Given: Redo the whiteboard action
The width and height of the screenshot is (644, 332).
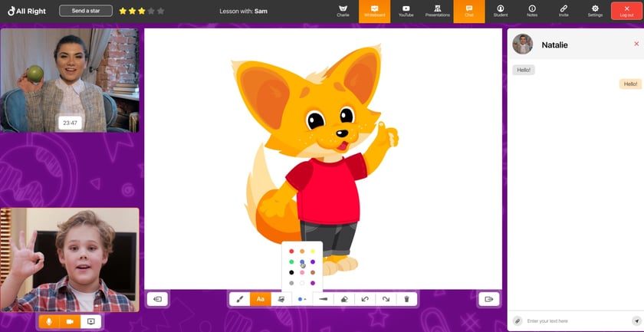Looking at the screenshot, I should [386, 299].
